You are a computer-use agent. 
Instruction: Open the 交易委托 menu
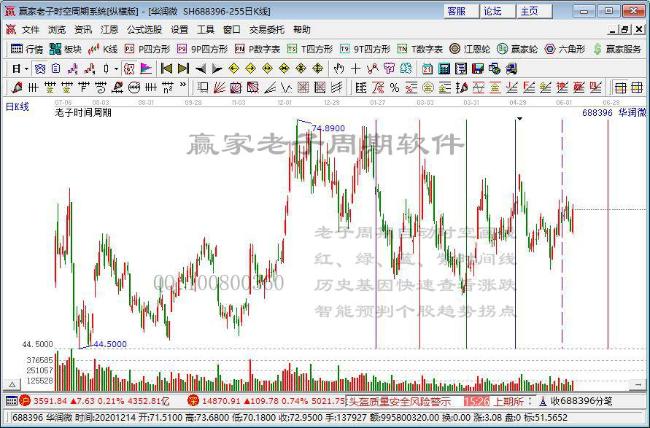click(x=267, y=30)
